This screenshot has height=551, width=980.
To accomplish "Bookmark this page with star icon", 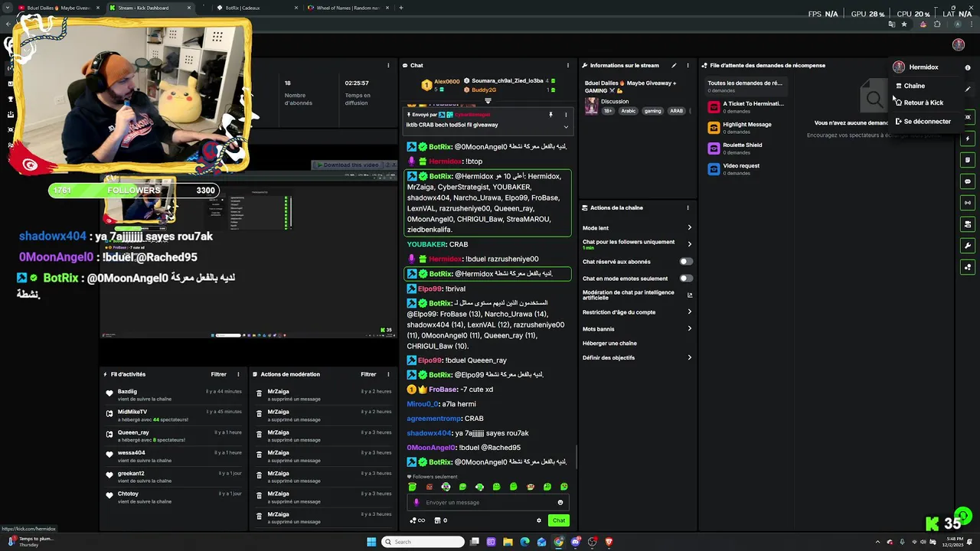I will 904,24.
